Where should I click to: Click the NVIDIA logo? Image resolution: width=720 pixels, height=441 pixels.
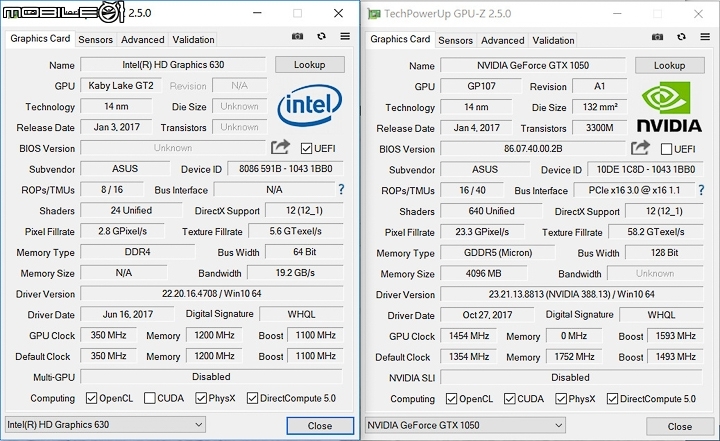click(669, 107)
